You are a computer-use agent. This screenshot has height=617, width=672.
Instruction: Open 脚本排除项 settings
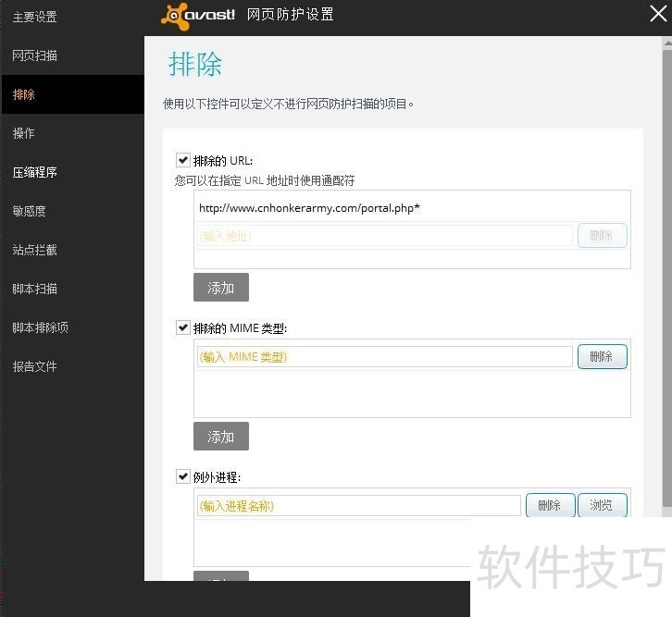(x=40, y=327)
